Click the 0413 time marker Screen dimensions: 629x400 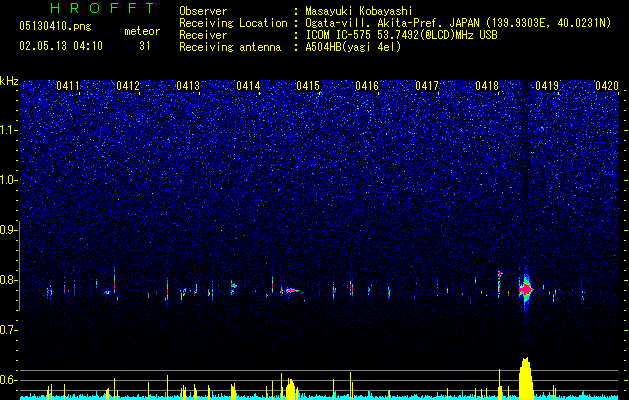188,86
